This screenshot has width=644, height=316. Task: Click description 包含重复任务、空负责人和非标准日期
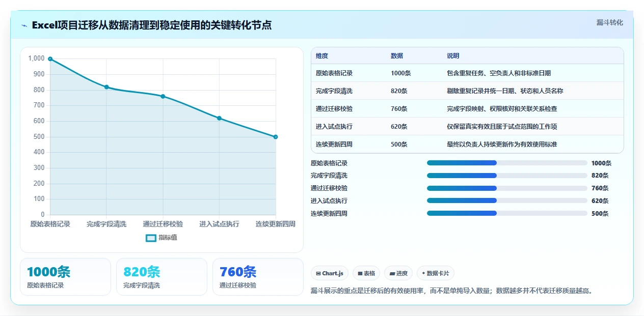499,73
